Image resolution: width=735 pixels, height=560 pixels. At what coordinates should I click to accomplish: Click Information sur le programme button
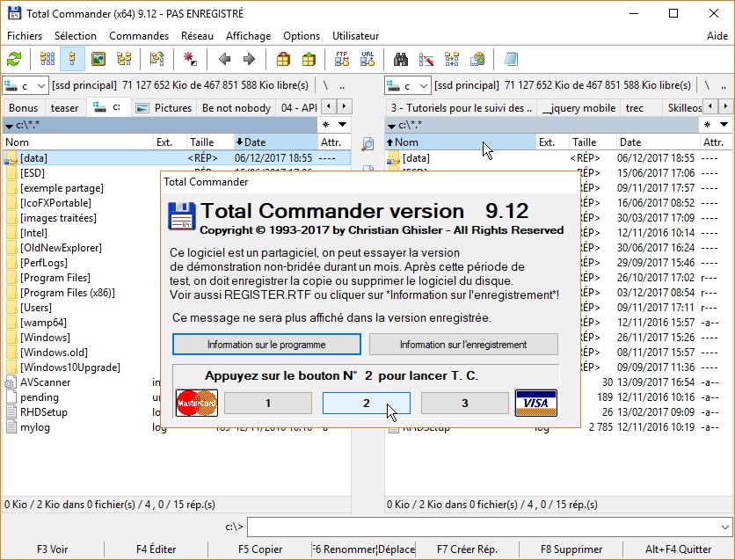click(x=266, y=344)
